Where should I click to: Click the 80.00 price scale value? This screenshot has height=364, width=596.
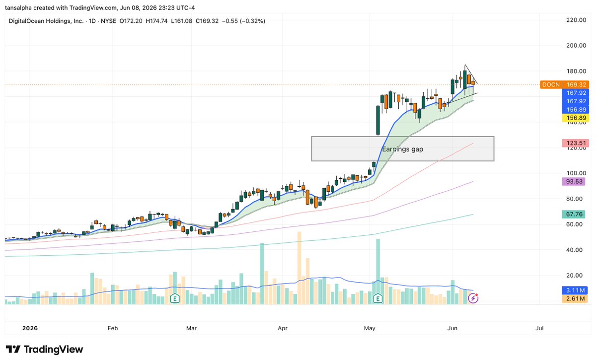tap(573, 199)
